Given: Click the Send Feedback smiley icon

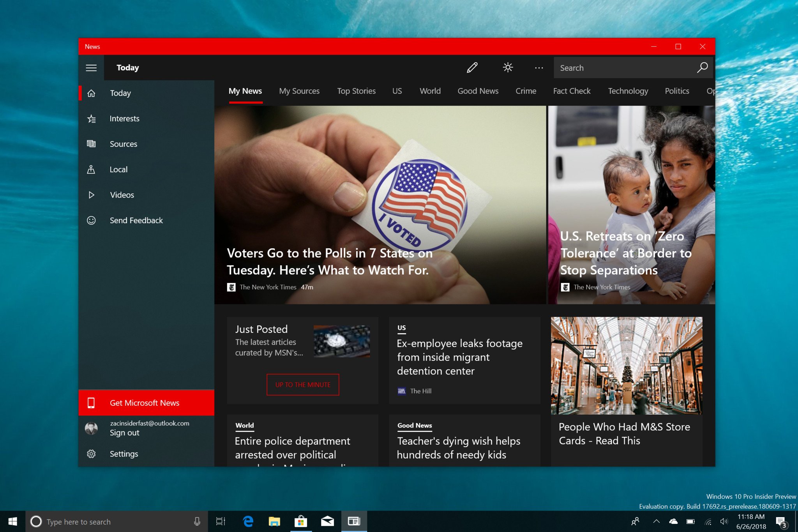Looking at the screenshot, I should (91, 220).
